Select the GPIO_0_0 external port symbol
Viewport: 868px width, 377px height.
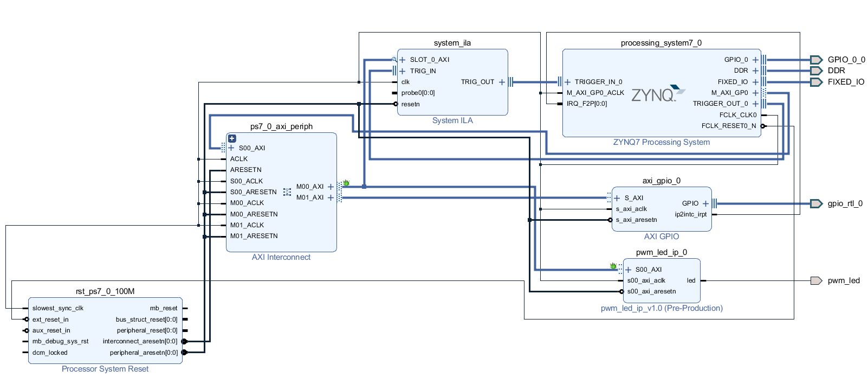pyautogui.click(x=817, y=60)
